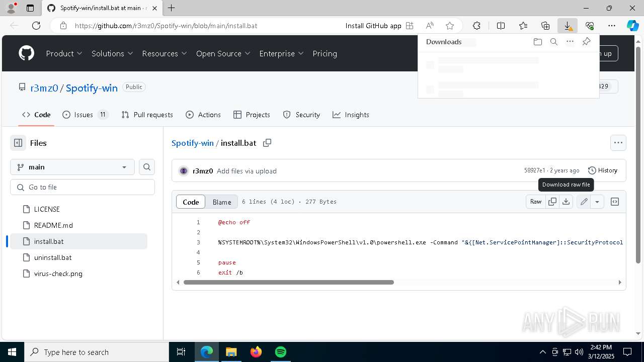Click the GitHub logo icon
This screenshot has height=362, width=644.
[x=26, y=53]
